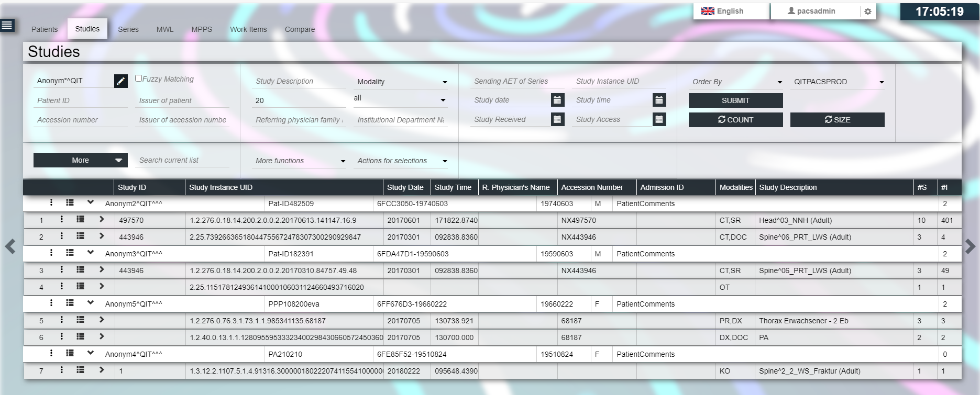Open the Study time calendar picker
980x395 pixels.
659,100
